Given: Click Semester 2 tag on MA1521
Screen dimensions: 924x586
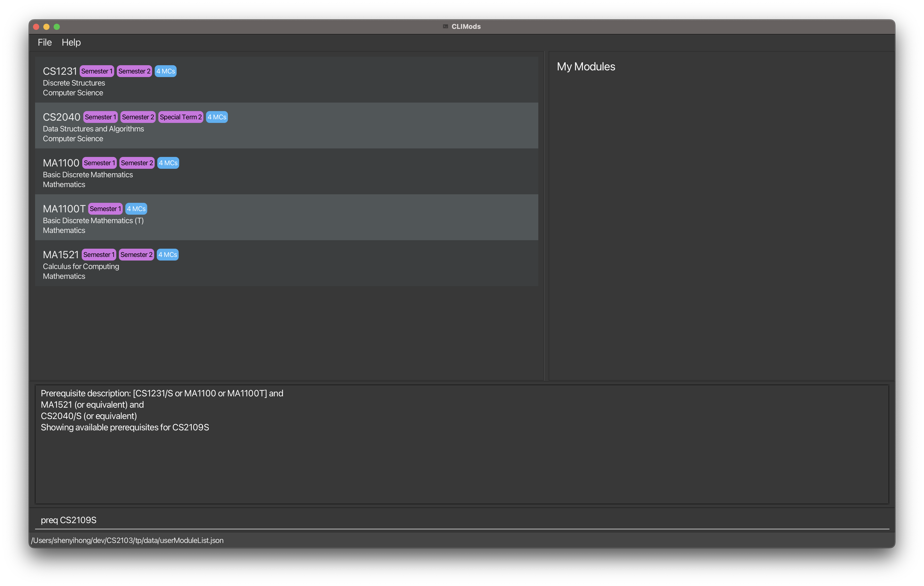Looking at the screenshot, I should 136,255.
